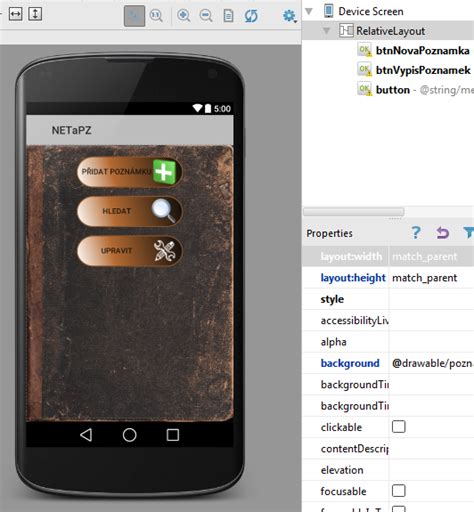Image resolution: width=474 pixels, height=512 pixels.
Task: Tap the Android recents square button
Action: [x=173, y=435]
